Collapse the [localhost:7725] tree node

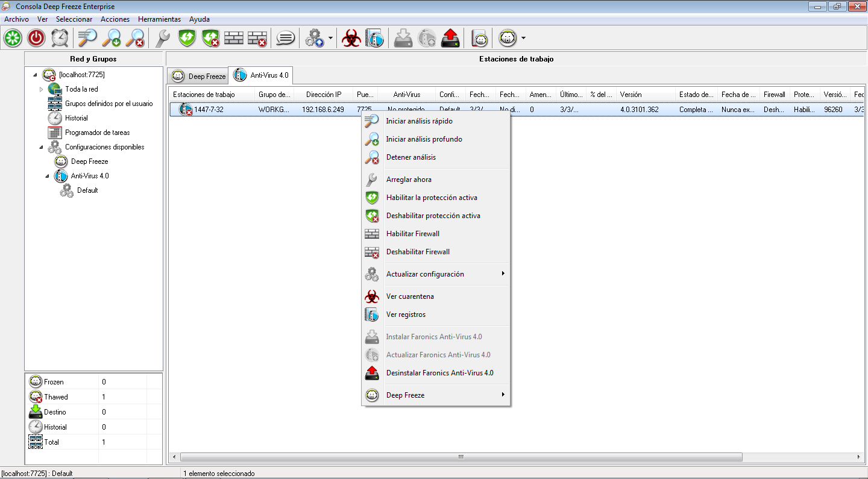35,75
